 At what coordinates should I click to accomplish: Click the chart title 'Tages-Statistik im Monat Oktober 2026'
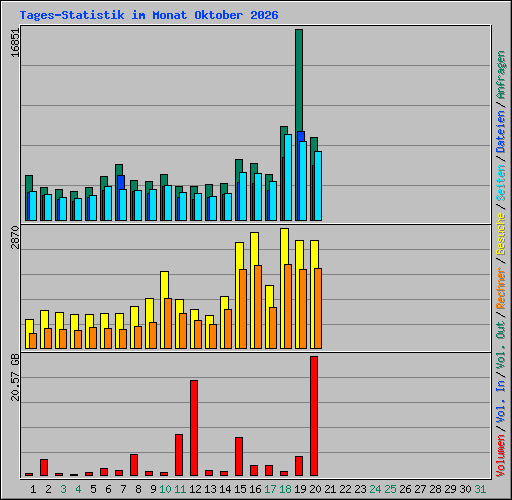(149, 15)
